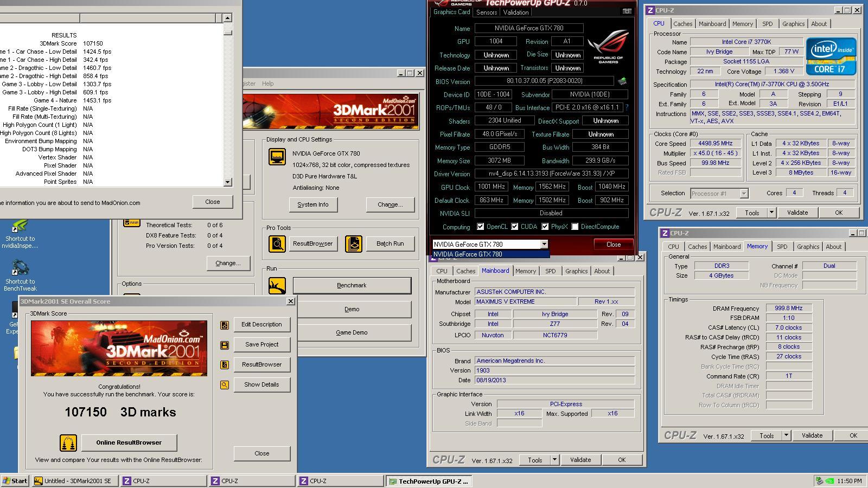Click the Benchmark button

(x=352, y=286)
